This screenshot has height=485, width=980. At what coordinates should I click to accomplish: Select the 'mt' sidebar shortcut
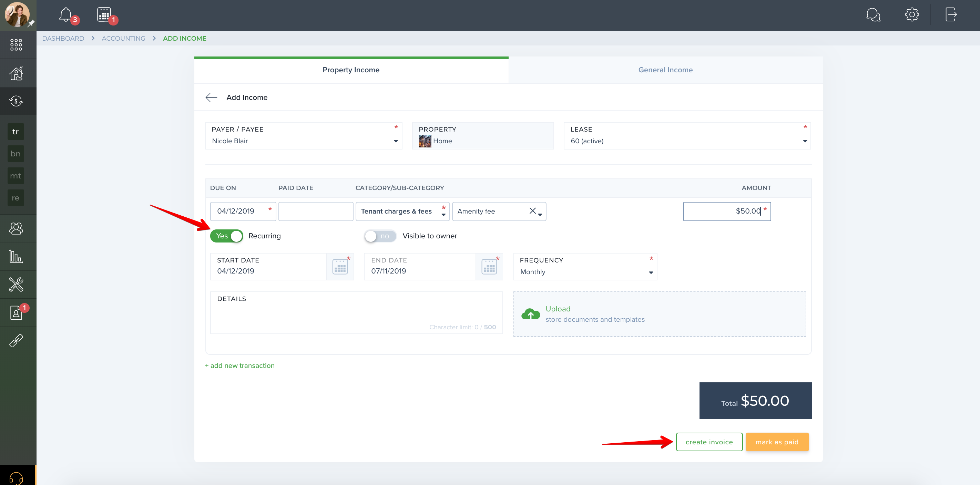point(16,176)
